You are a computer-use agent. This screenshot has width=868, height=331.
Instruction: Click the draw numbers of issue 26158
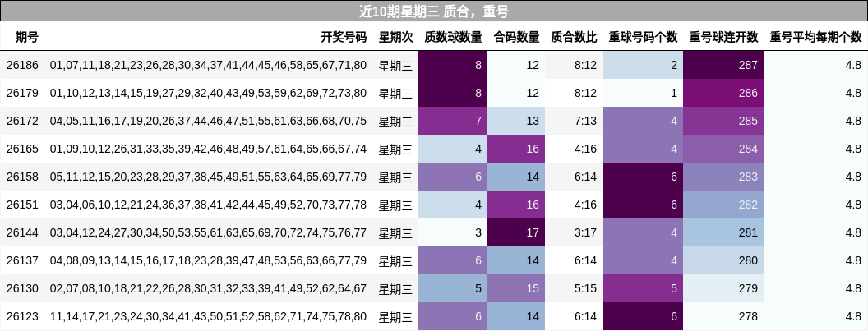[x=208, y=177]
